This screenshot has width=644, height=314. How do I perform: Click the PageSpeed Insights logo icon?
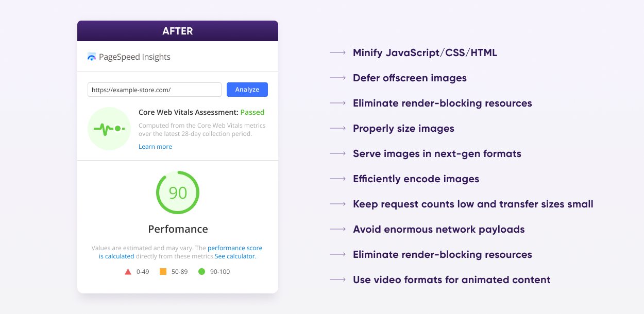[92, 57]
